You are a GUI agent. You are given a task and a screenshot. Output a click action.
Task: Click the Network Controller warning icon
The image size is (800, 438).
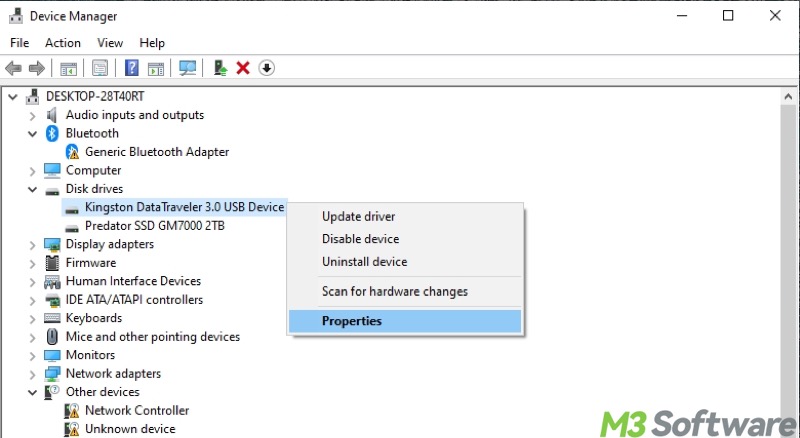click(x=72, y=410)
